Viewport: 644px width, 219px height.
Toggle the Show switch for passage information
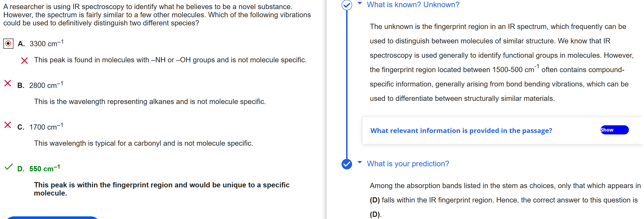tap(614, 130)
